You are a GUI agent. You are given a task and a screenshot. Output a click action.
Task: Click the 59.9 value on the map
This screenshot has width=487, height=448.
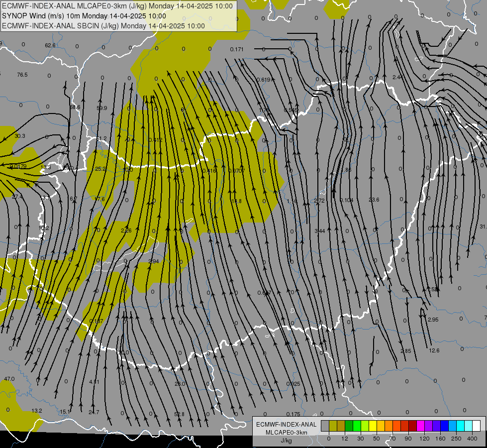click(101, 108)
